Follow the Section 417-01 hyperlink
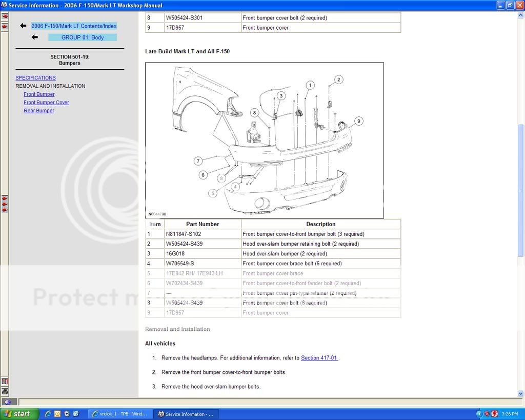 (319, 358)
